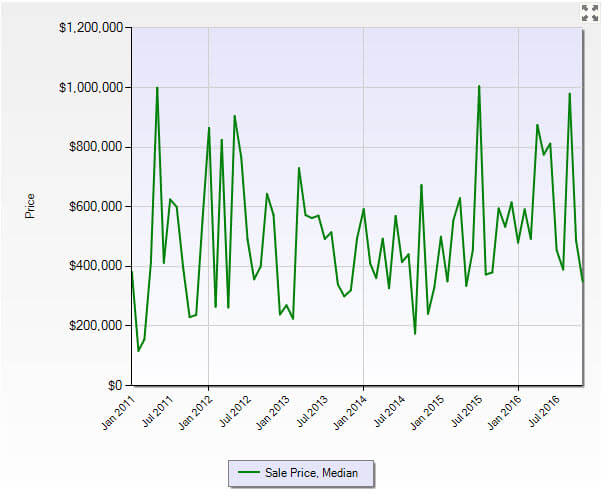Click the $600,000 axis label
Image resolution: width=608 pixels, height=502 pixels.
(96, 206)
